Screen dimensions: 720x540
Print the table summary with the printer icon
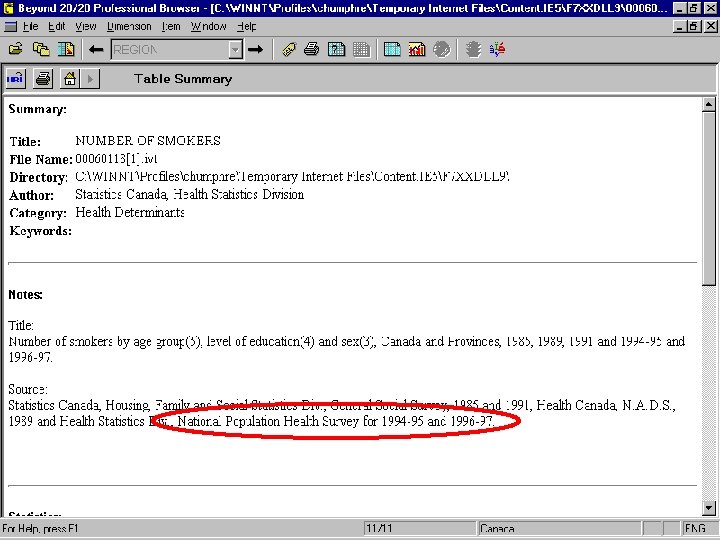coord(43,79)
